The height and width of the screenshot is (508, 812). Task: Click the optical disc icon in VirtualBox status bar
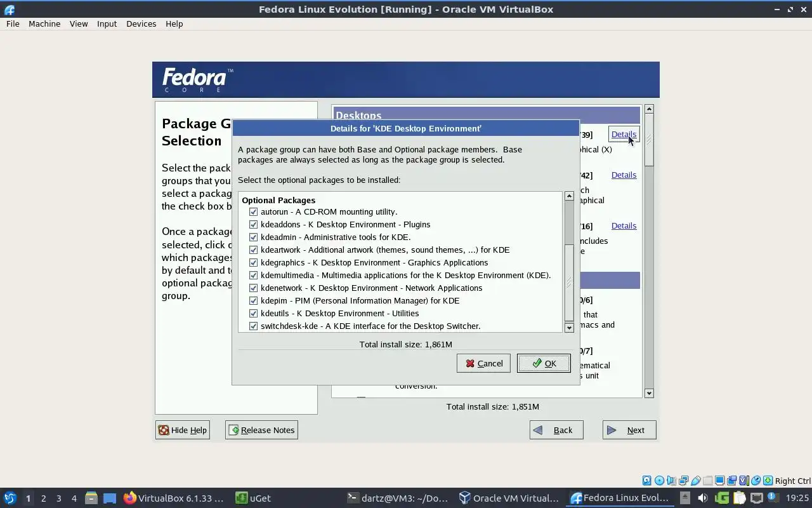point(659,481)
